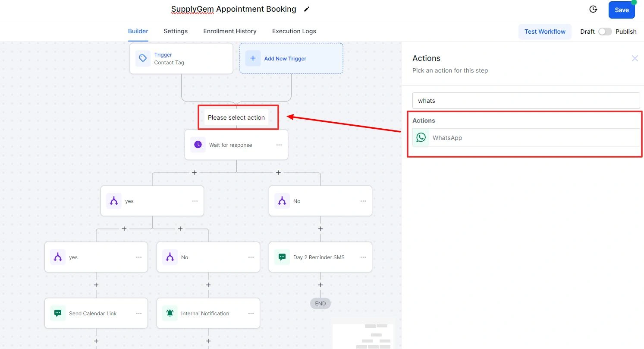The height and width of the screenshot is (349, 644).
Task: Add step above nested No branch
Action: coord(180,228)
